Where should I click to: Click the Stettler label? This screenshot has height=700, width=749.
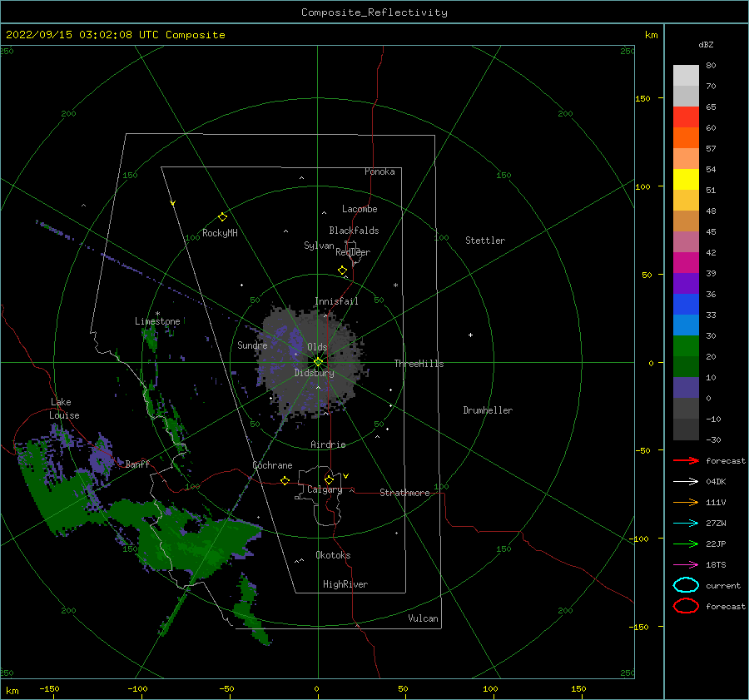pyautogui.click(x=485, y=241)
